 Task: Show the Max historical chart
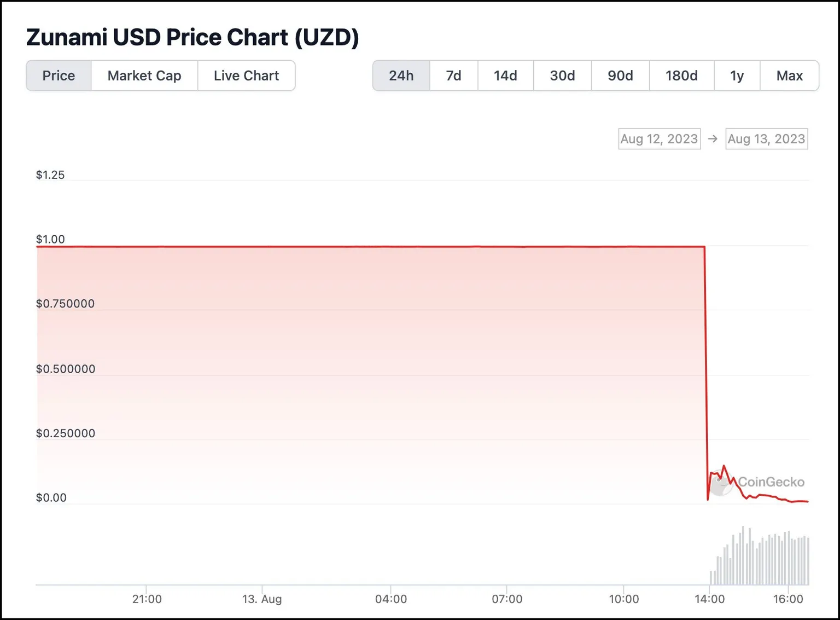[789, 76]
